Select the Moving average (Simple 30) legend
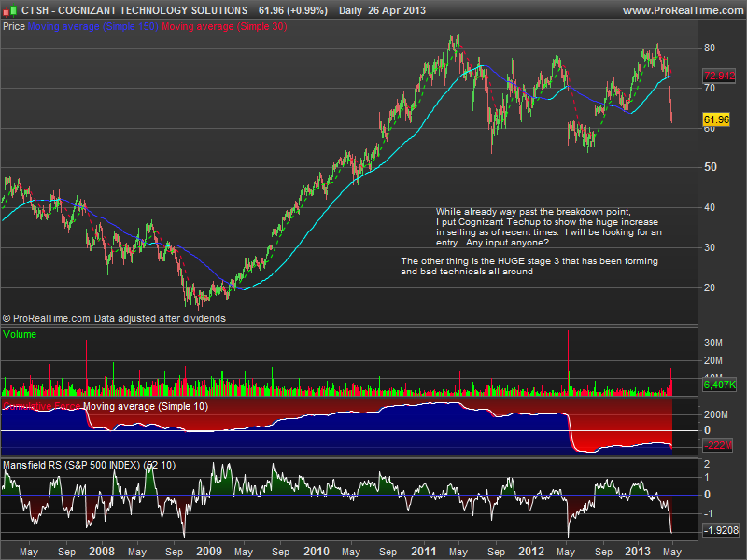This screenshot has height=560, width=747. (224, 27)
